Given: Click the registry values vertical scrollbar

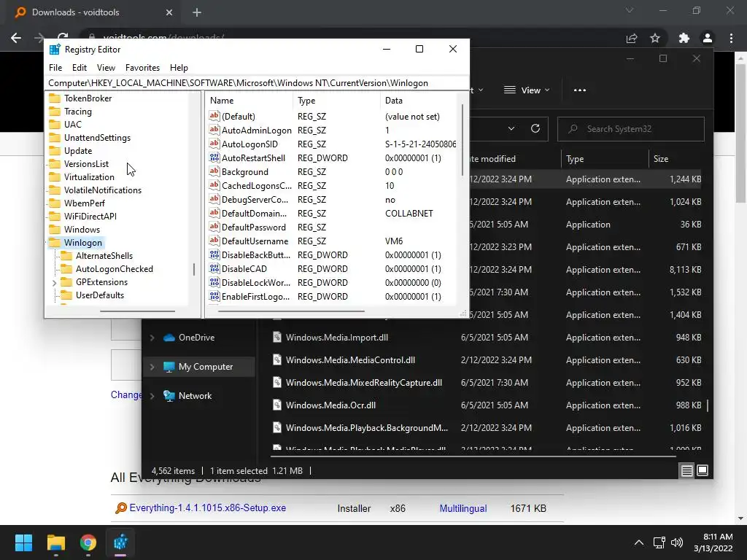Looking at the screenshot, I should [462, 141].
